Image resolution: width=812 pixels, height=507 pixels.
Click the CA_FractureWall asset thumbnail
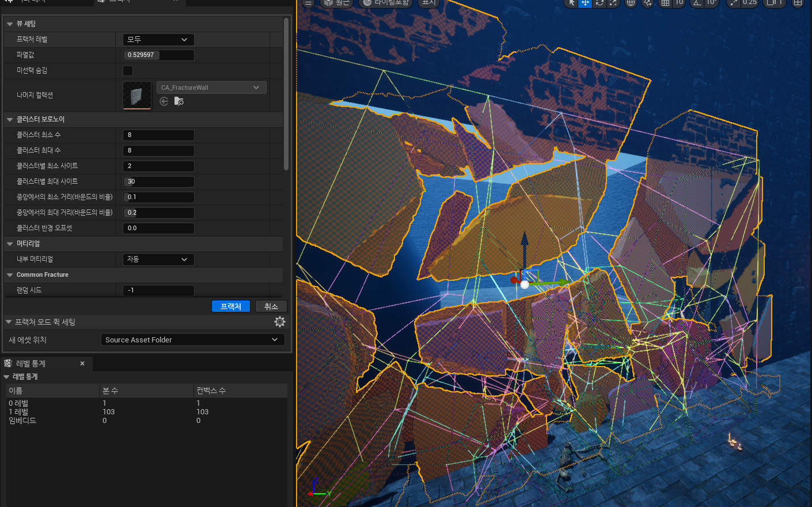(x=137, y=96)
